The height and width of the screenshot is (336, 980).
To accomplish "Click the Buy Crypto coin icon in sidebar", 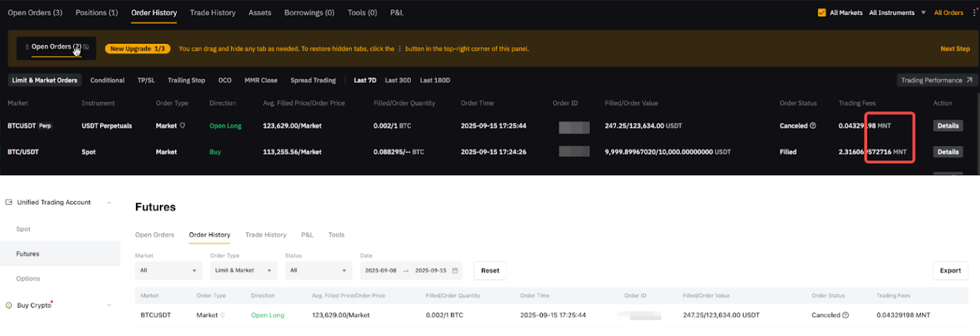I will (x=9, y=305).
